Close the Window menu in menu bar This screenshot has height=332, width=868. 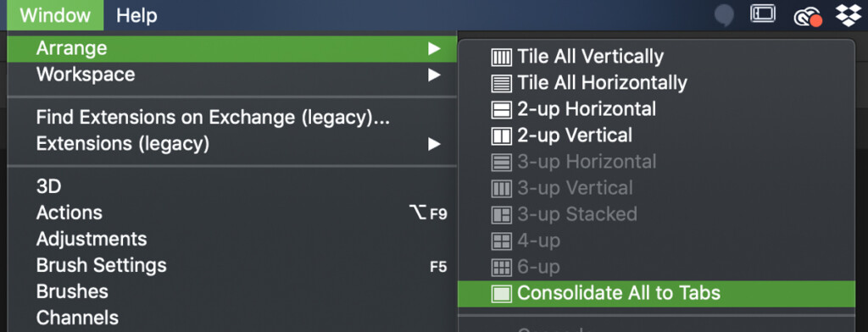pyautogui.click(x=55, y=15)
